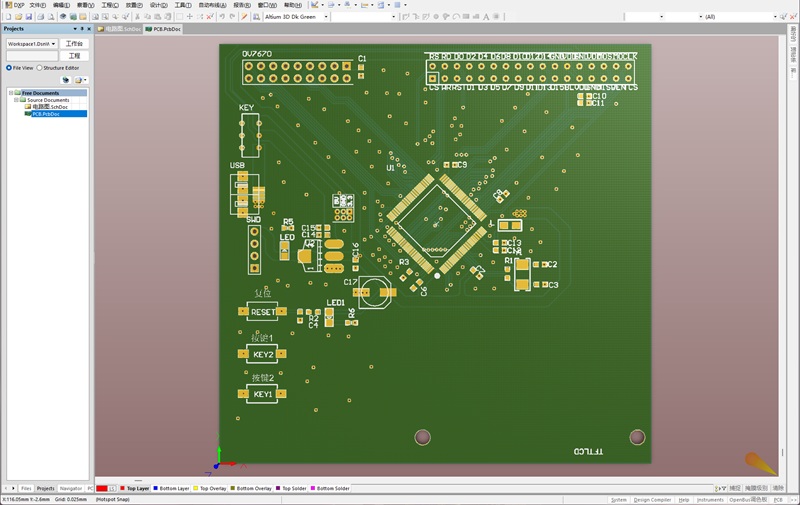Select the Top Overlay yellow swatch tab
This screenshot has height=505, width=800.
(210, 488)
